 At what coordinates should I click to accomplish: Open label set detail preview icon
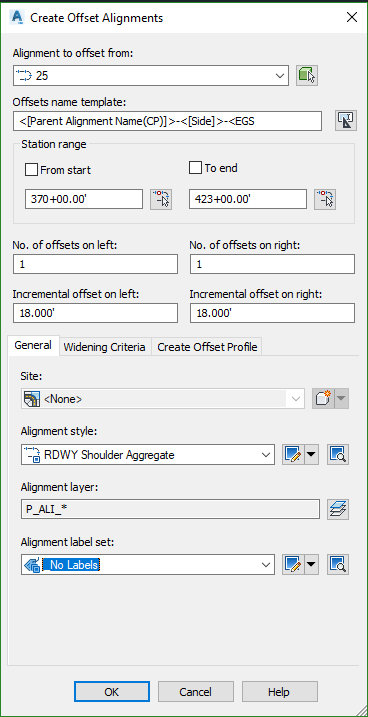pos(338,565)
